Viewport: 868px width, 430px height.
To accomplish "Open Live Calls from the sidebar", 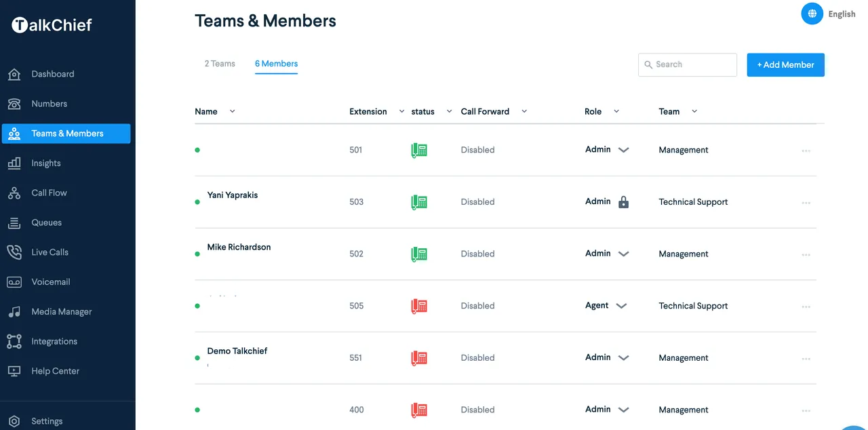I will coord(49,252).
